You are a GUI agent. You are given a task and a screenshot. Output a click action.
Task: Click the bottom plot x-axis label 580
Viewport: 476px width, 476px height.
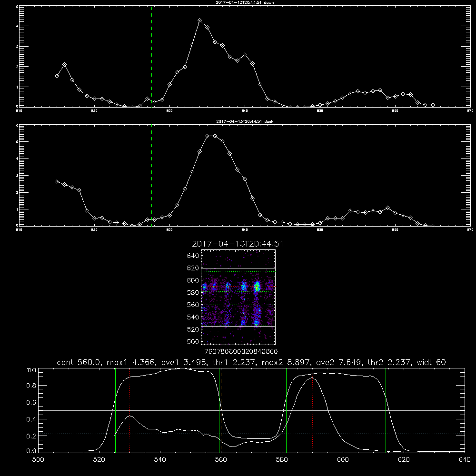(x=282, y=460)
